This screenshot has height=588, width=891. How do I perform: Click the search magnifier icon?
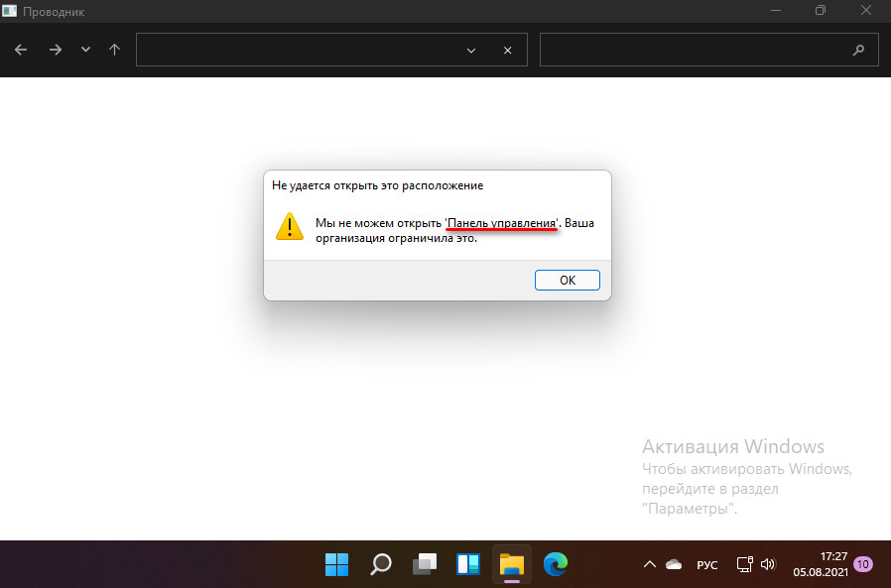[858, 50]
